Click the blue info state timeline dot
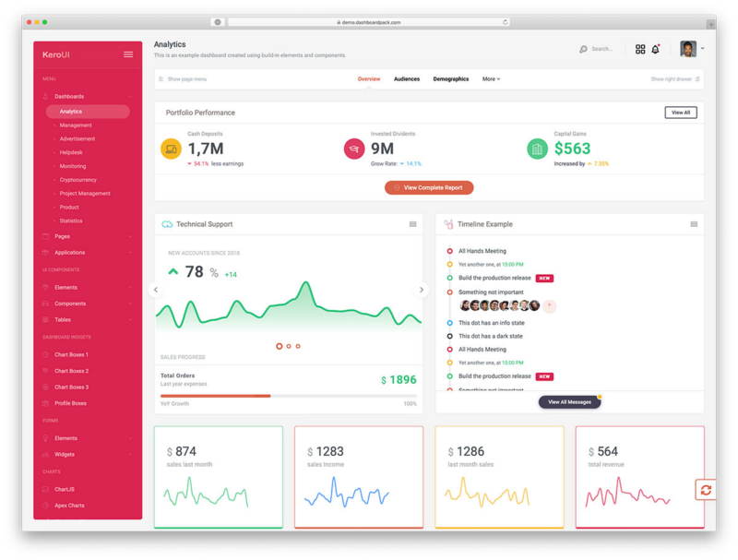This screenshot has width=738, height=560. (x=448, y=323)
